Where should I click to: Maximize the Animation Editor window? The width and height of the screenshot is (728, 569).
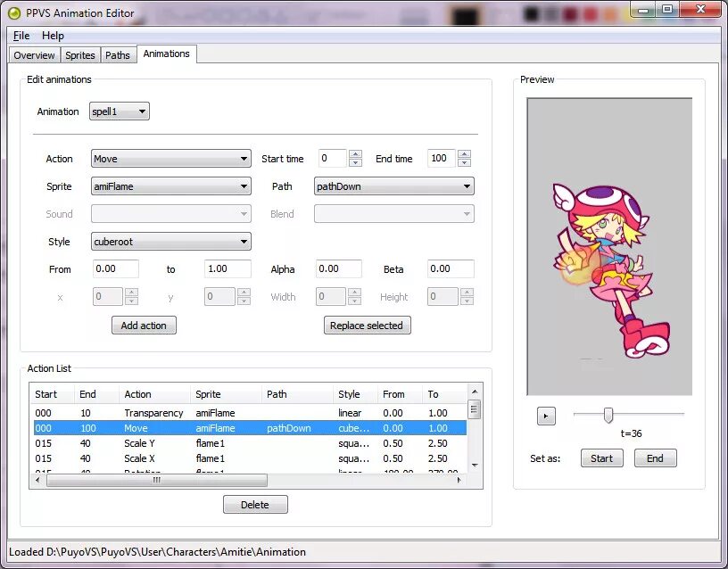pos(667,9)
